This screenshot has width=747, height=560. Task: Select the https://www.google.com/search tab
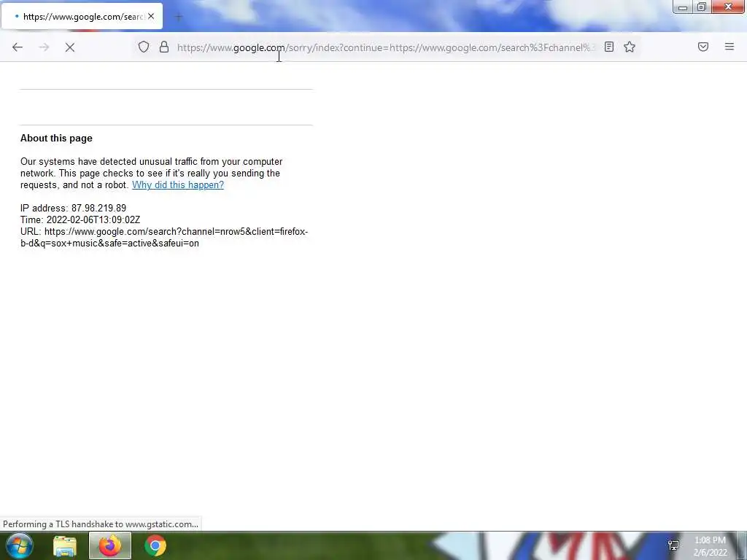point(82,16)
